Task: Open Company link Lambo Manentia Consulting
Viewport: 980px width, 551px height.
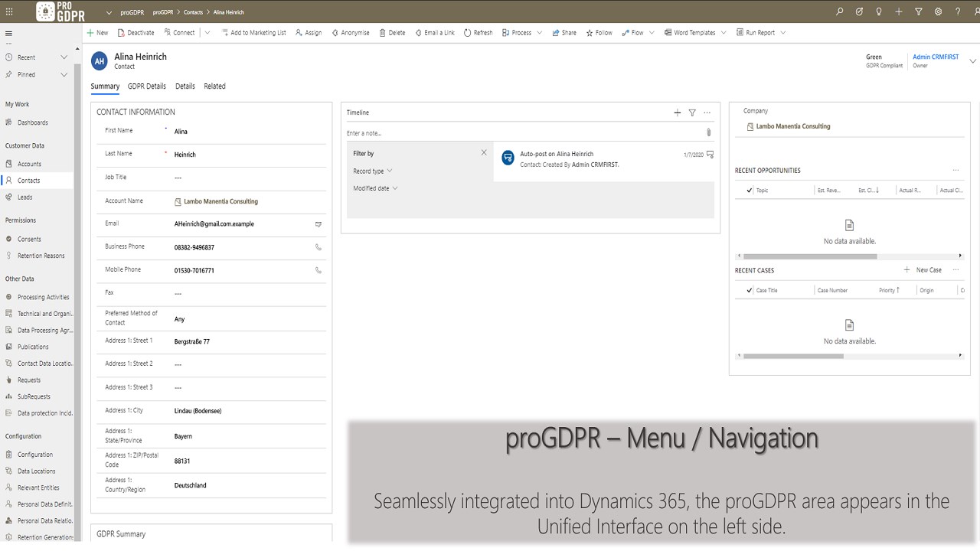Action: tap(793, 126)
